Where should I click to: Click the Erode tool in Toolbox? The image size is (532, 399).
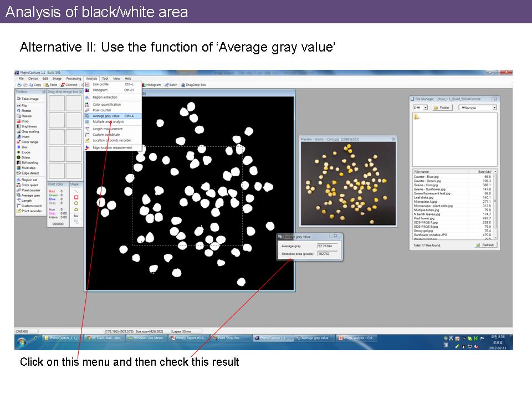(x=25, y=152)
